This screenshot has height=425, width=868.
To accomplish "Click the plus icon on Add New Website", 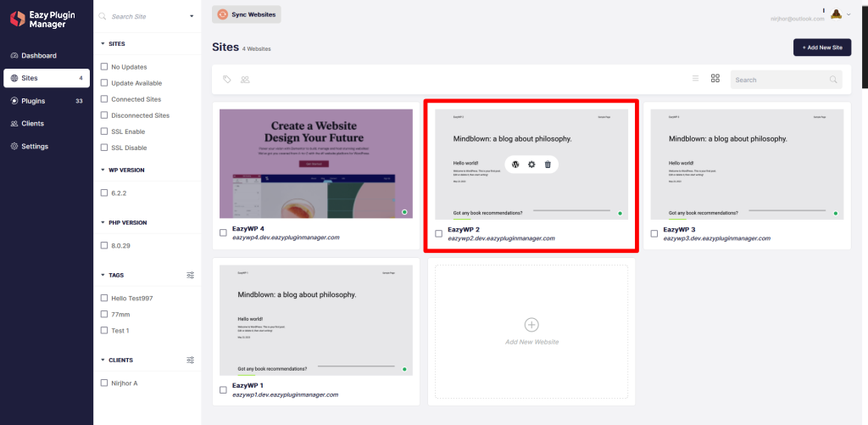I will 531,325.
